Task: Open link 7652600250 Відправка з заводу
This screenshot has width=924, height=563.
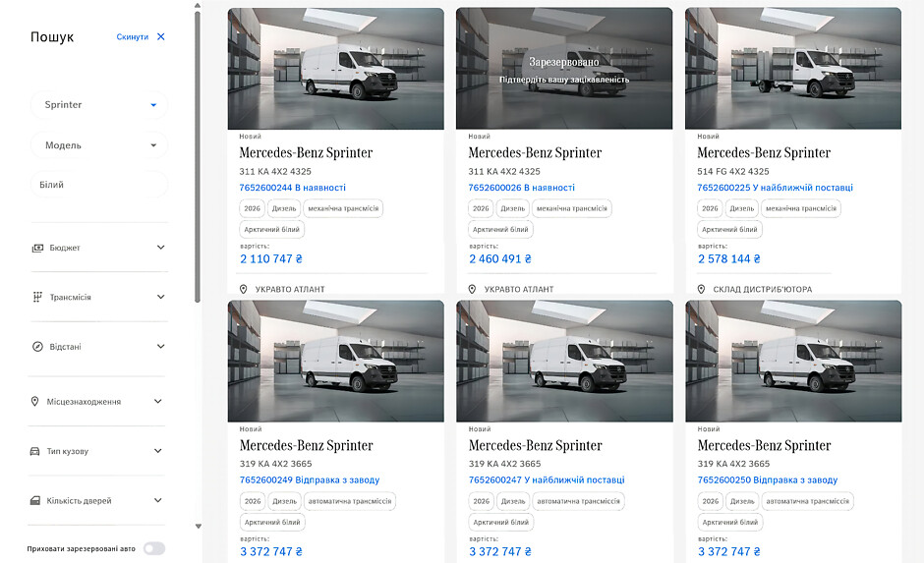Action: tap(768, 479)
